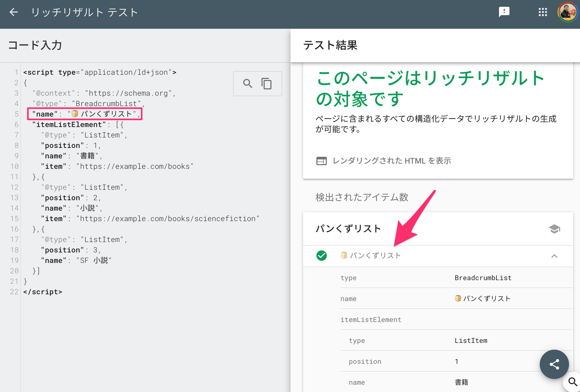Click the コード入力 heading
Screen dimensions: 580x392
[x=35, y=45]
